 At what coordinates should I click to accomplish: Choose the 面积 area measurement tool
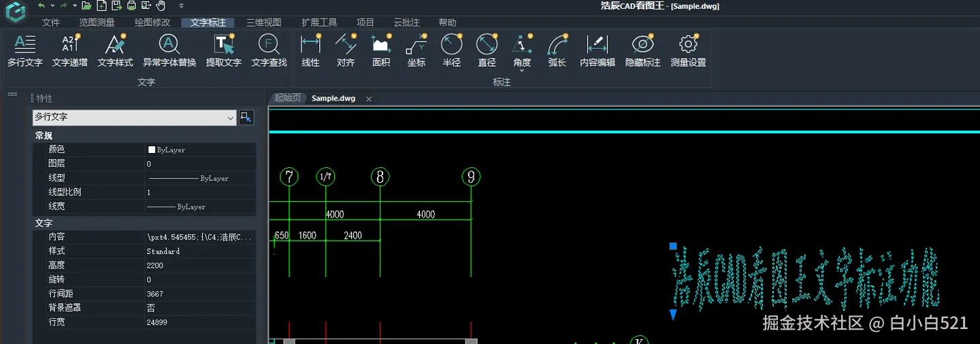381,52
